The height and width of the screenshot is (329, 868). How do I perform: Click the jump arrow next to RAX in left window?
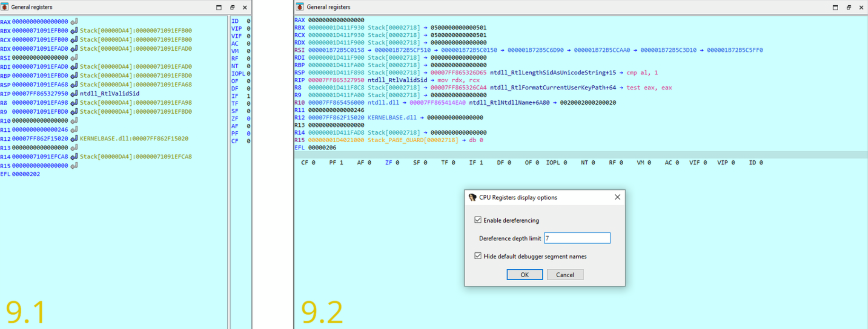(74, 22)
